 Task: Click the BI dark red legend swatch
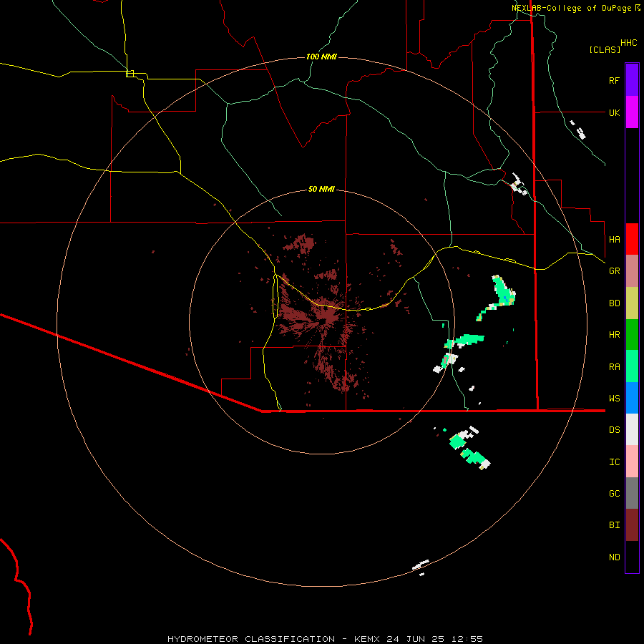(x=632, y=525)
